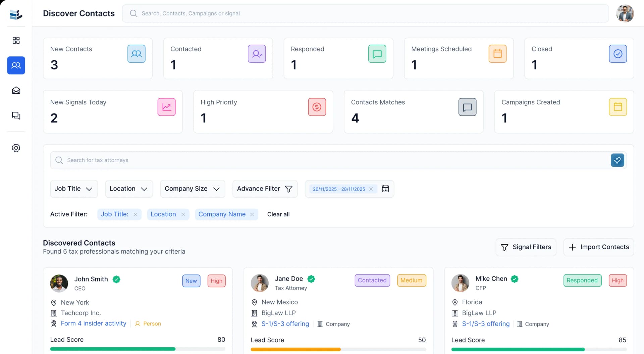Click the High priority tag on Mike Chen

pyautogui.click(x=618, y=281)
